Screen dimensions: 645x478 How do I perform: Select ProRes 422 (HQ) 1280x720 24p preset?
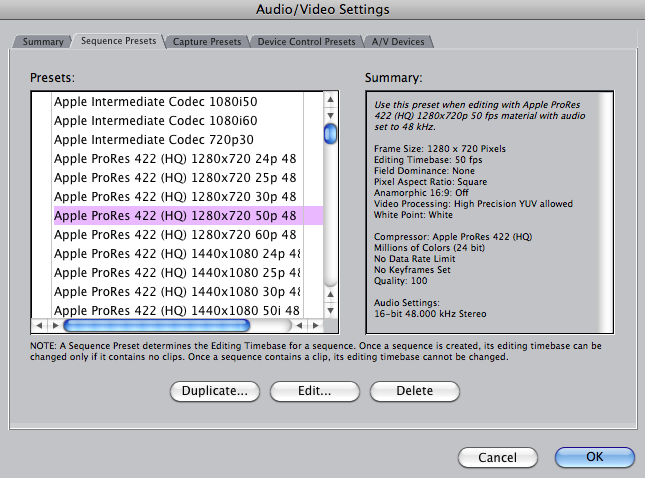174,158
